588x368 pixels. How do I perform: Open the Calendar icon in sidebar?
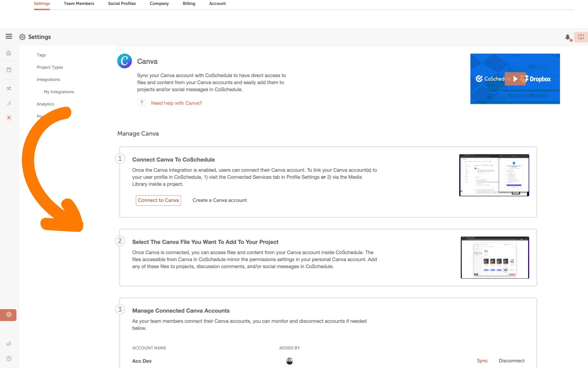click(x=9, y=70)
